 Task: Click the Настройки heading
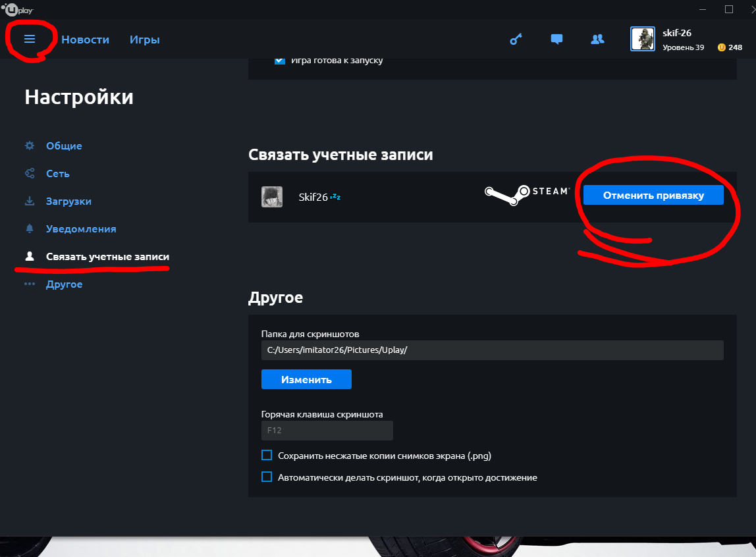[79, 97]
